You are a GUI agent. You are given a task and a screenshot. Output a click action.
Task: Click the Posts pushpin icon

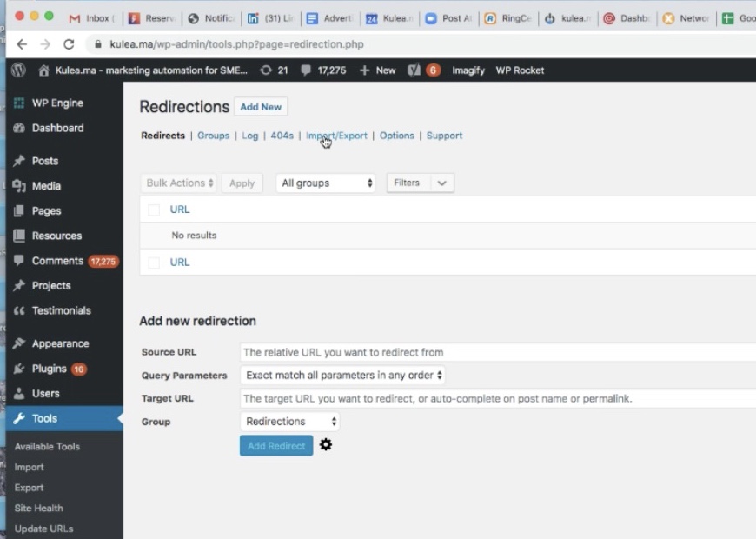19,161
